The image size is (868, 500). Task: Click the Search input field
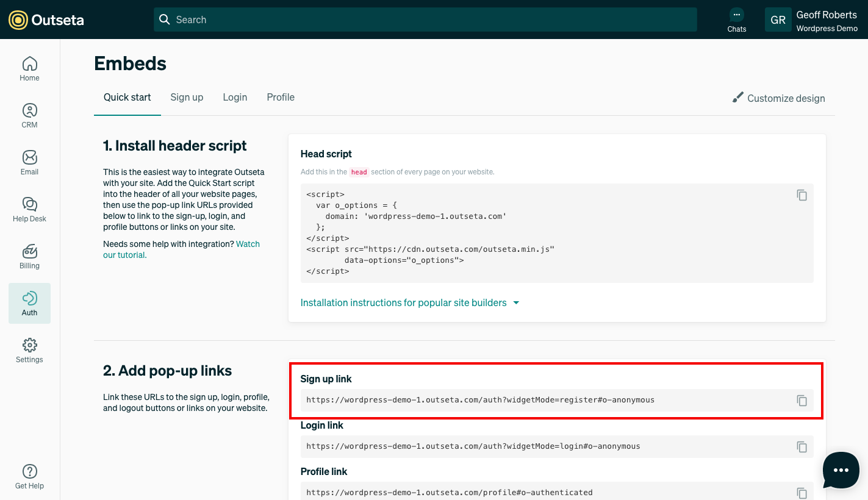point(425,20)
